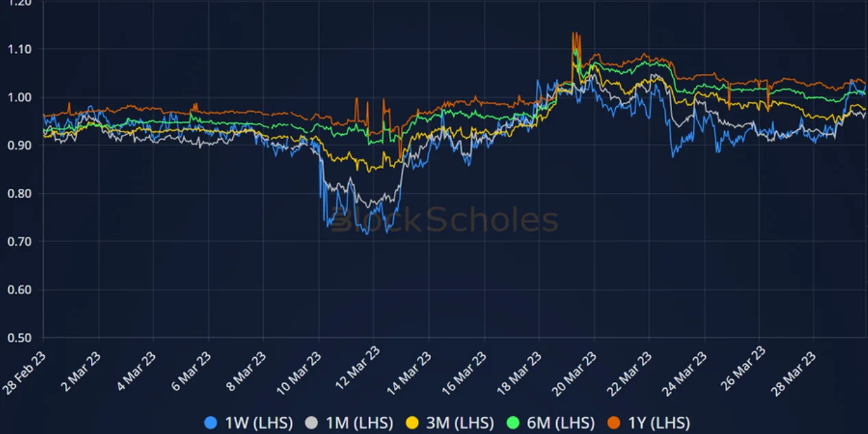Click the green 6M legend color dot
Image resolution: width=868 pixels, height=434 pixels.
click(x=513, y=422)
